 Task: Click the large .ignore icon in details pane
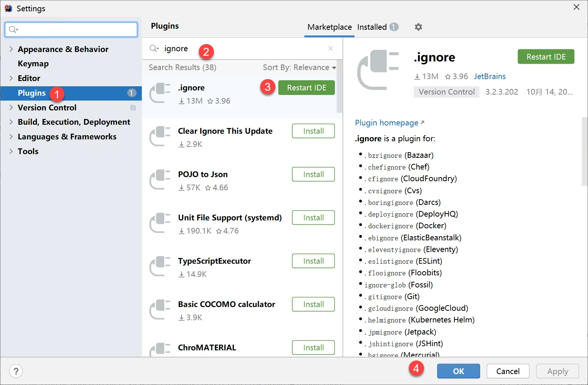tap(378, 70)
